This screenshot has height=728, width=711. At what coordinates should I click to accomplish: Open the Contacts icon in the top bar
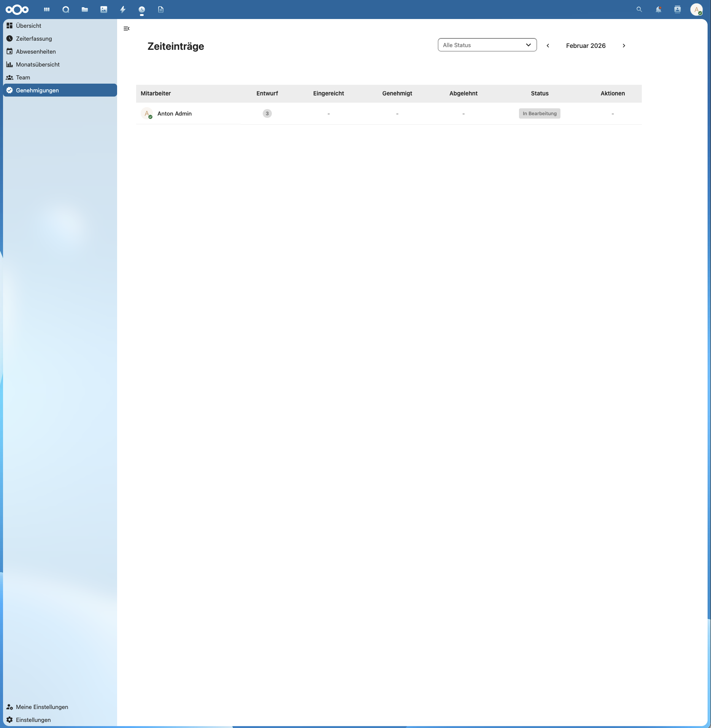pos(678,9)
